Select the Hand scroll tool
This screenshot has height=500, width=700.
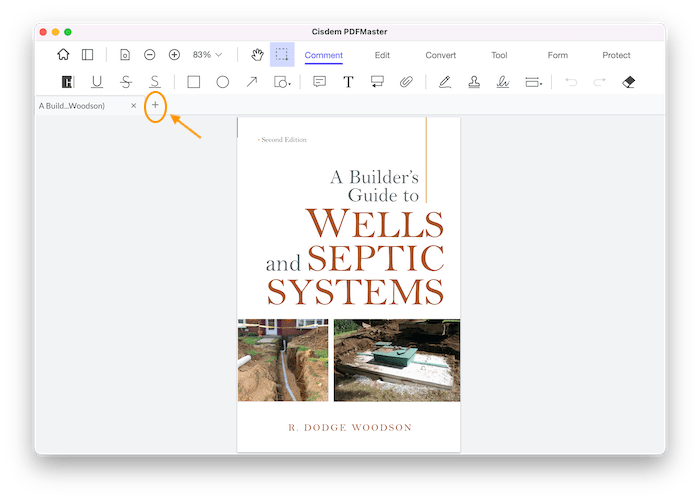(257, 54)
